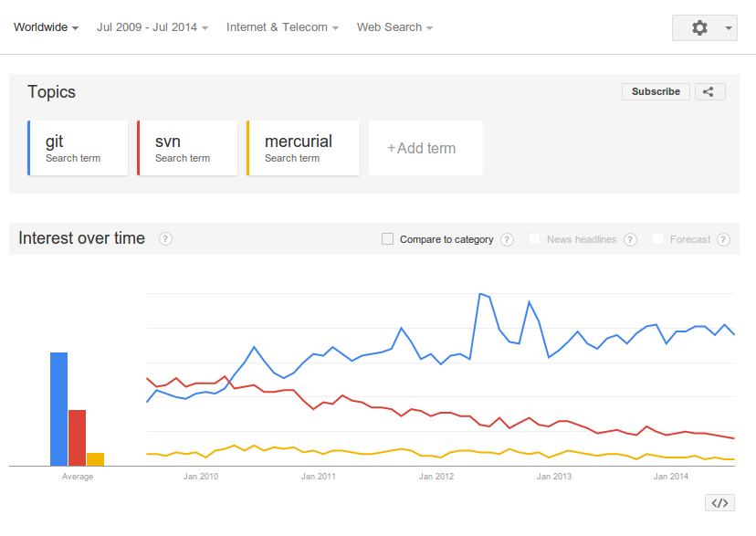Click the embed code icon
The width and height of the screenshot is (756, 536).
[x=719, y=502]
